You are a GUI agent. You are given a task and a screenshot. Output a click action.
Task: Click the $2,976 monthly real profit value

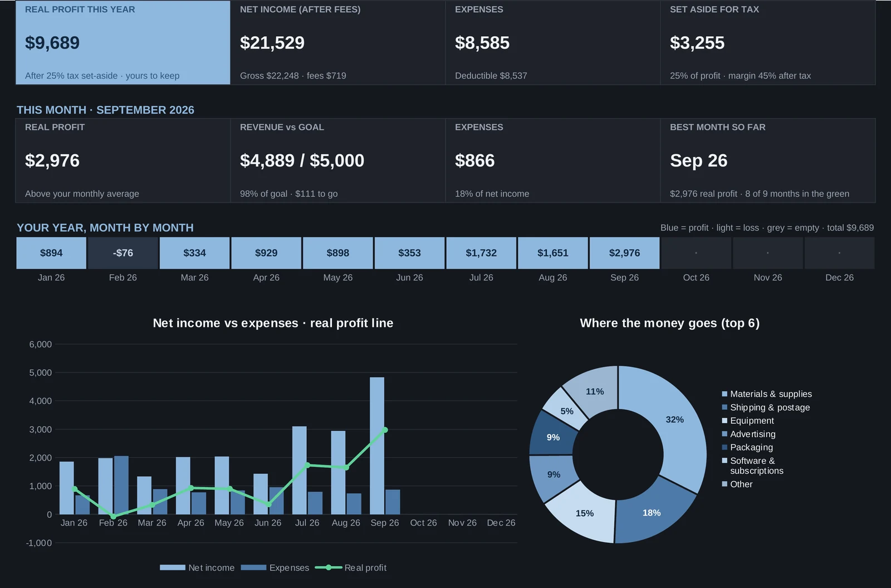tap(52, 161)
